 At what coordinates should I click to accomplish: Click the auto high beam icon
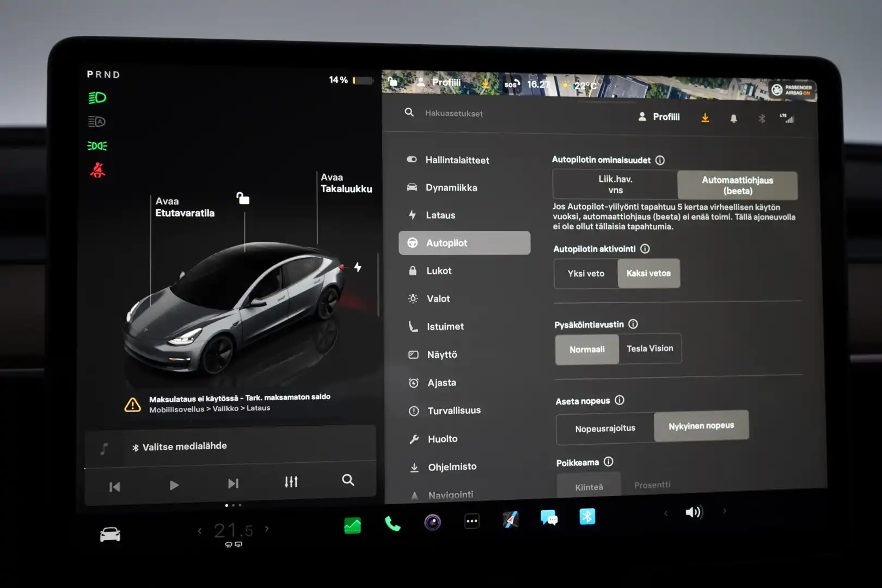pos(97,121)
